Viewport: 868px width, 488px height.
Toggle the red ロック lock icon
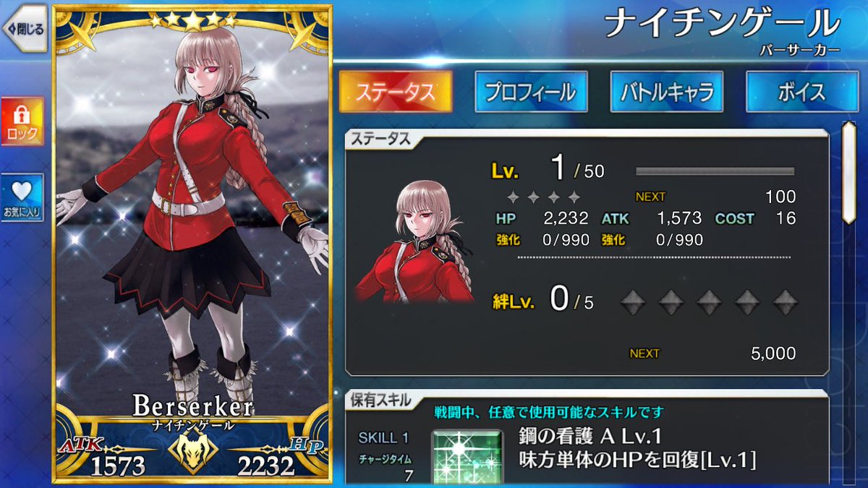click(x=22, y=121)
